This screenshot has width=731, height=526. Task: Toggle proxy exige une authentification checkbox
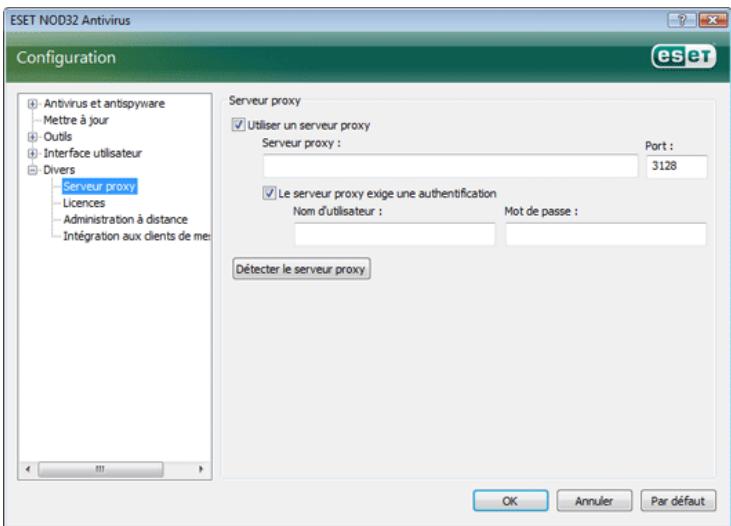click(269, 193)
